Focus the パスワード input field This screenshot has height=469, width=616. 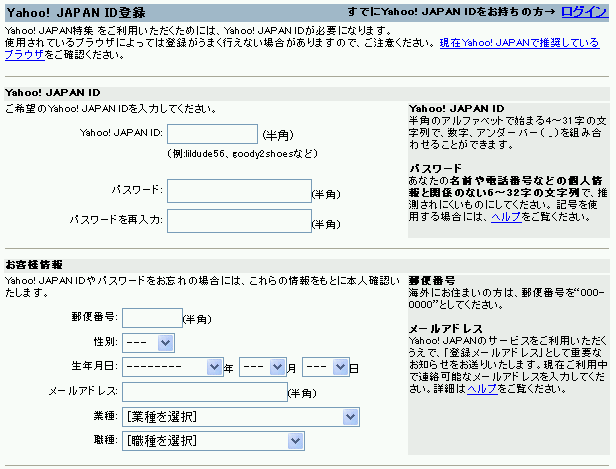click(x=239, y=191)
